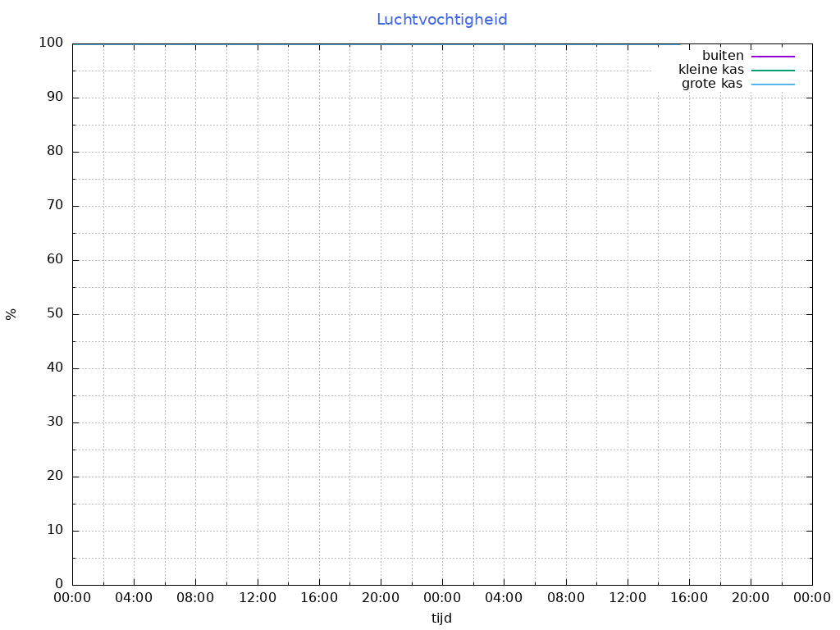The height and width of the screenshot is (630, 840).
Task: Click the Luchtvochtigheid chart title
Action: point(441,20)
